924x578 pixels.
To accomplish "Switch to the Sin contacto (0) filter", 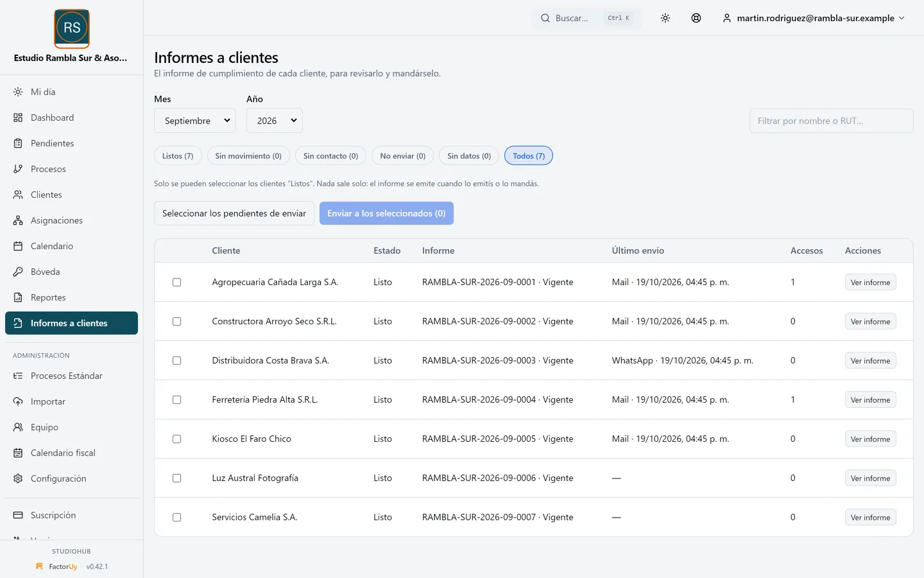I will 330,156.
